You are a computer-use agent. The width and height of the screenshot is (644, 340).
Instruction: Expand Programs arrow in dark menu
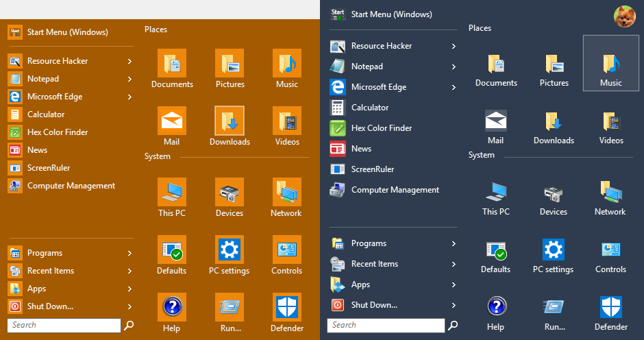click(x=454, y=244)
